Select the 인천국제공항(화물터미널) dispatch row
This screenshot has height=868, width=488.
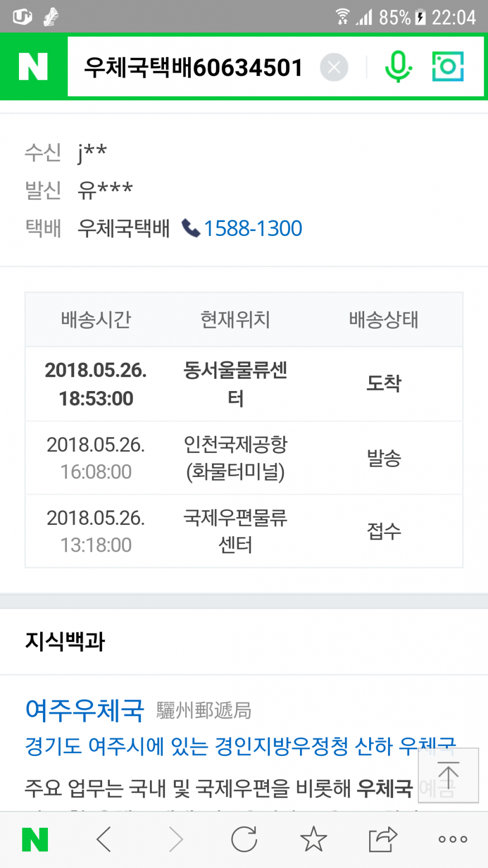point(244,458)
